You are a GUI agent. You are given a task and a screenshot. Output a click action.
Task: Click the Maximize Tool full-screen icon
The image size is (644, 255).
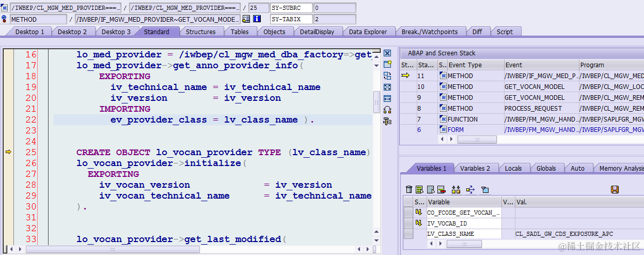click(x=387, y=87)
